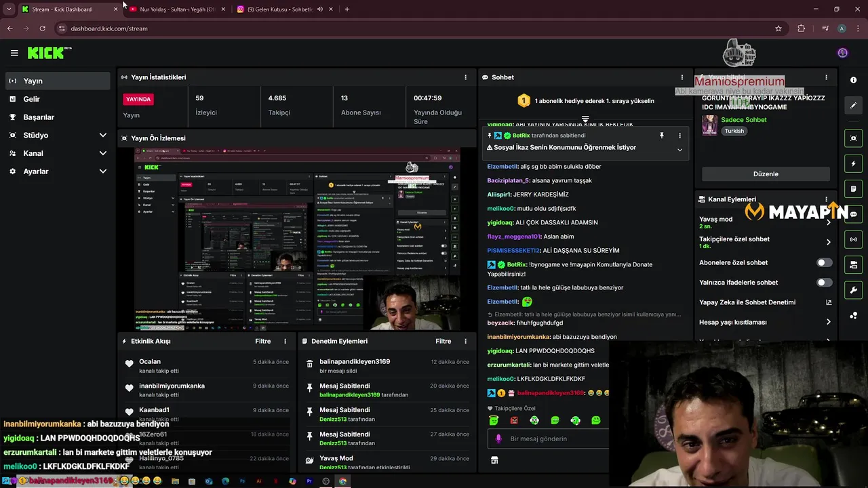
Task: Open Yayın İstatistikleri three-dot options
Action: click(x=465, y=77)
